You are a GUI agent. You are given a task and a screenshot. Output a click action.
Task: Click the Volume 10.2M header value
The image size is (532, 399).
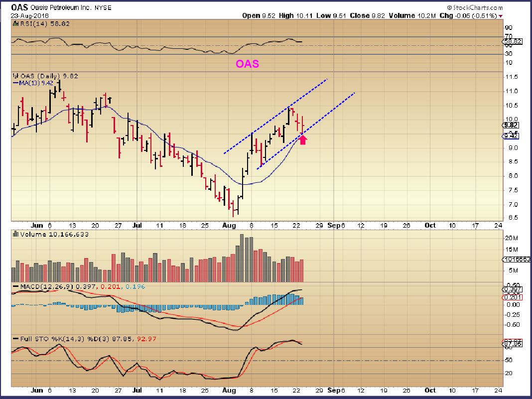412,15
